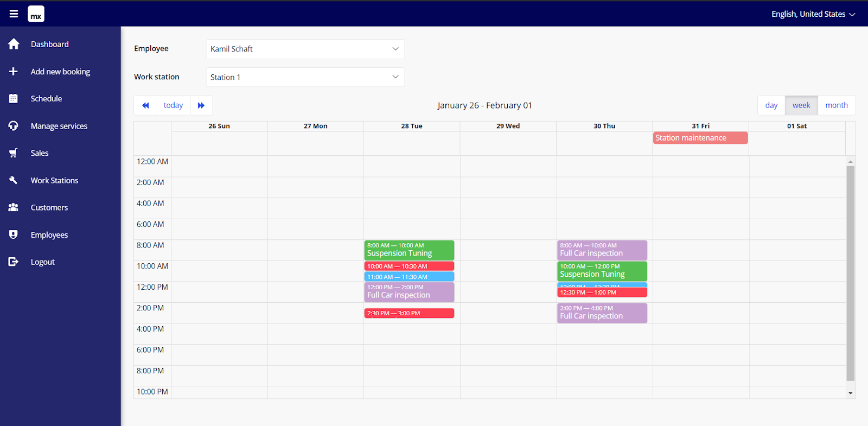Switch calendar to day view
This screenshot has height=426, width=868.
pos(771,105)
